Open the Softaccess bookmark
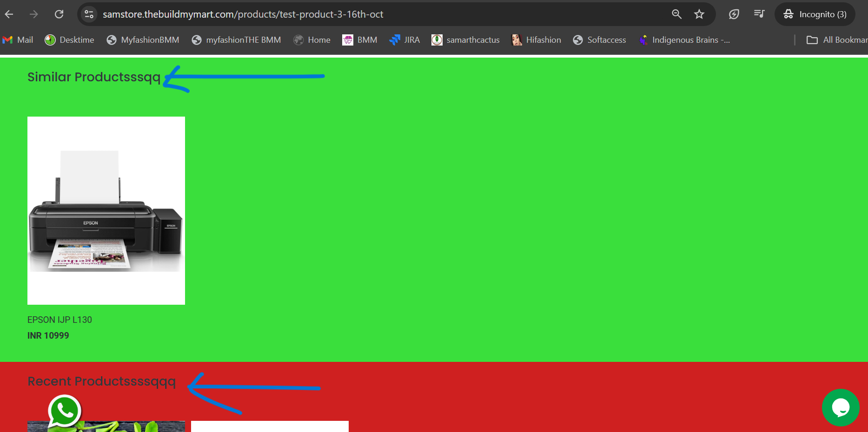The height and width of the screenshot is (432, 868). [x=599, y=40]
